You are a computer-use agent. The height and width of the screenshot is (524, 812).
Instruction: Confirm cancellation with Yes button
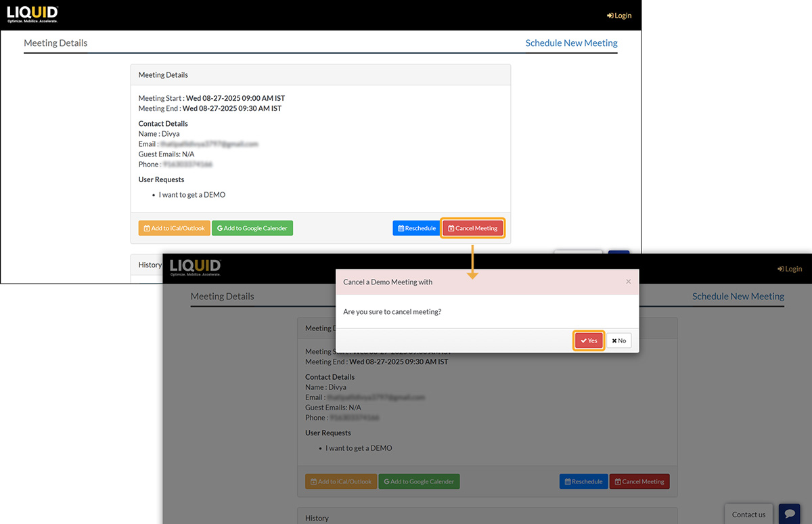click(589, 341)
